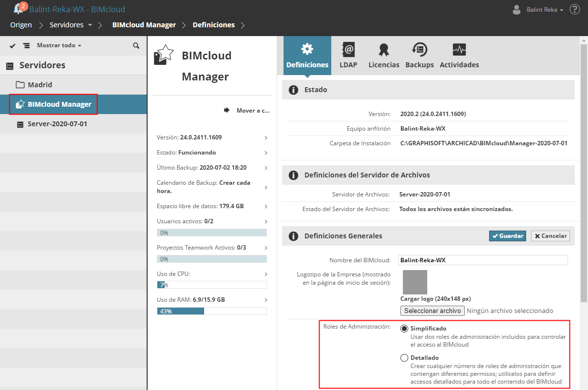
Task: Click the gear icon on Definiciones tab
Action: (x=307, y=49)
